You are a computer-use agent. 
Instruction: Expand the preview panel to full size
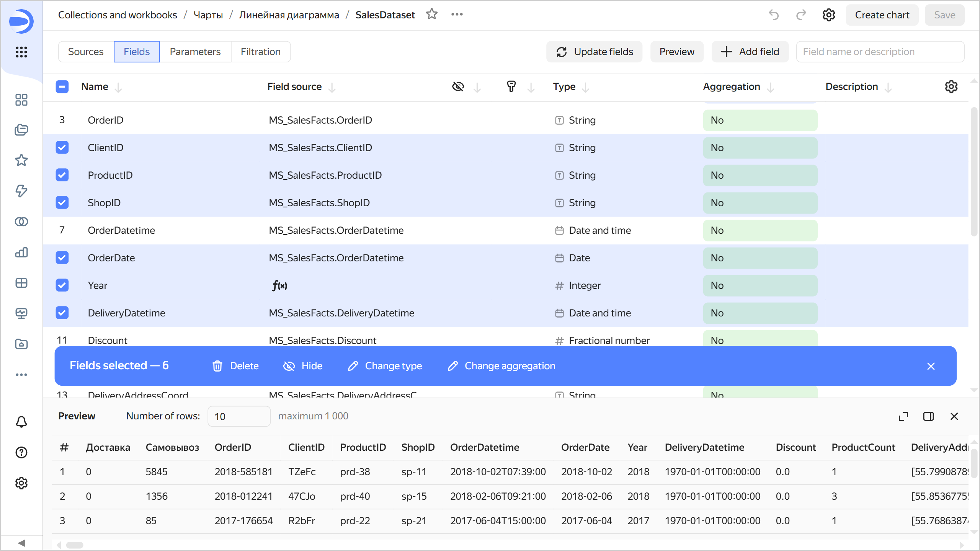click(903, 416)
